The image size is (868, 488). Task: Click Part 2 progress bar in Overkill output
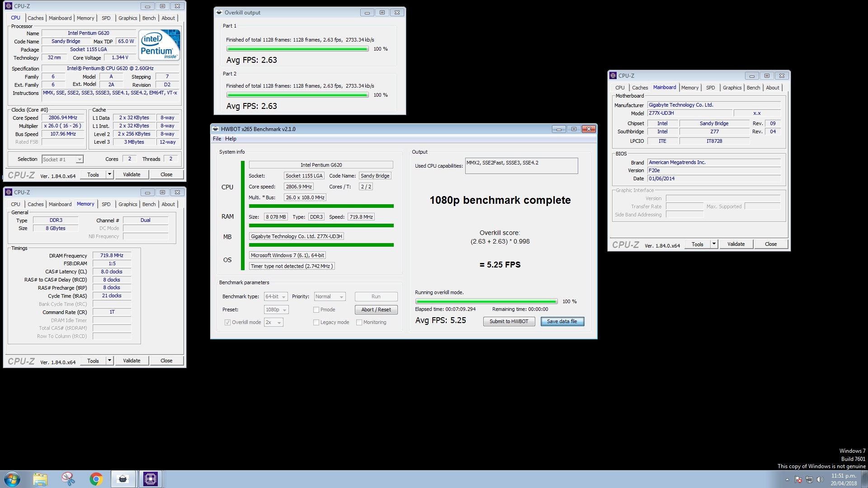click(297, 95)
